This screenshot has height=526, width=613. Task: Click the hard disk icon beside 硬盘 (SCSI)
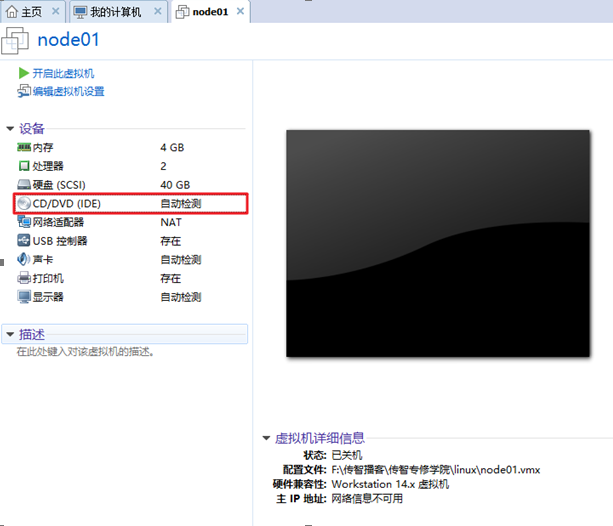click(24, 185)
